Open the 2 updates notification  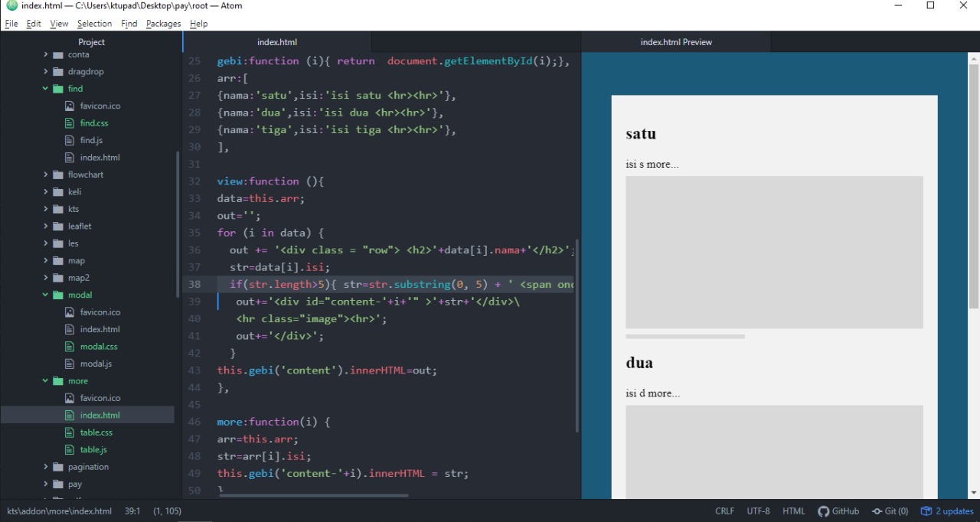947,511
